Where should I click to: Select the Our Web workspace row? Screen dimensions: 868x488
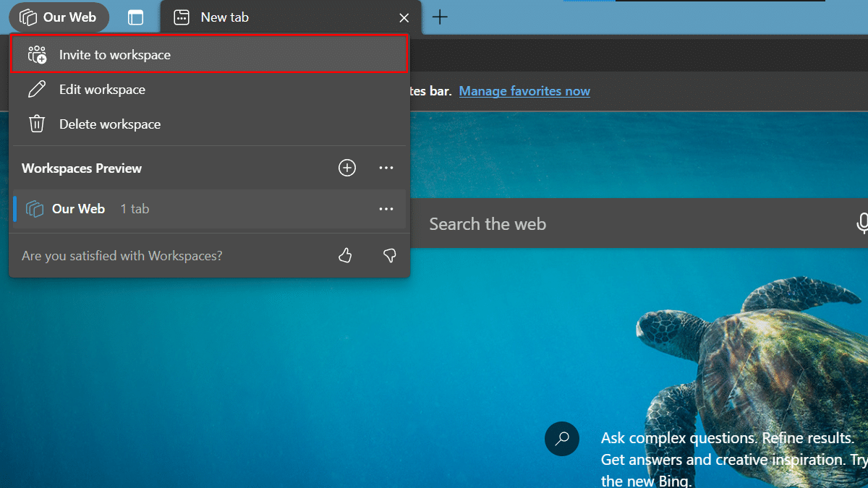209,209
